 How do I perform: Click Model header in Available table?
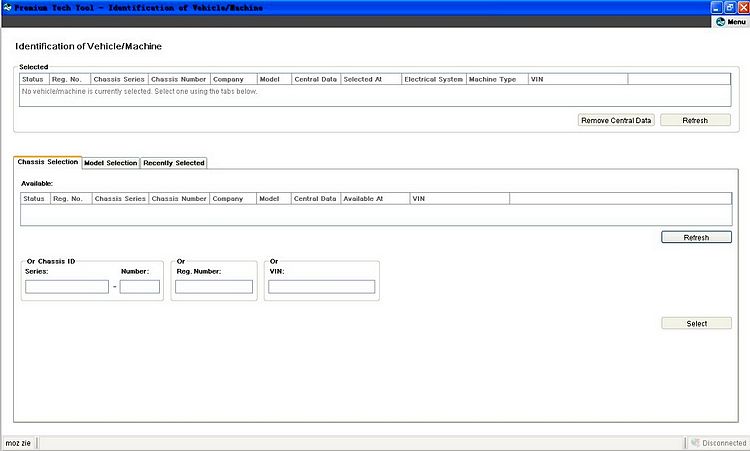[x=274, y=198]
